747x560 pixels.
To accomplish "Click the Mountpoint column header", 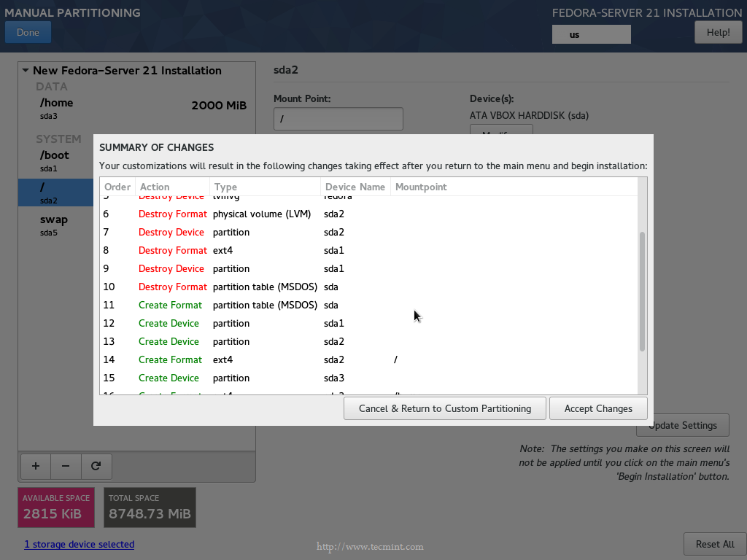I will pos(514,187).
